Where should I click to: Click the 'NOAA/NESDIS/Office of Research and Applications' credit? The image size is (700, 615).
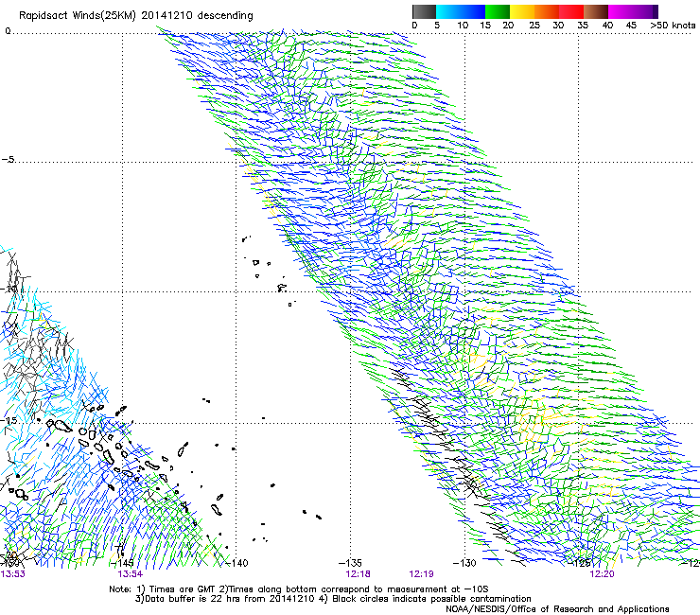557,609
